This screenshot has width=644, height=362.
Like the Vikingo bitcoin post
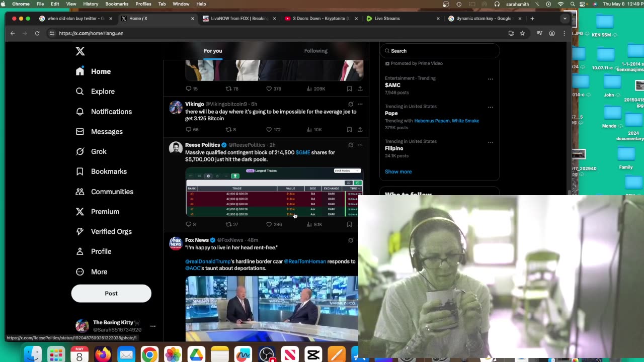coord(273,130)
